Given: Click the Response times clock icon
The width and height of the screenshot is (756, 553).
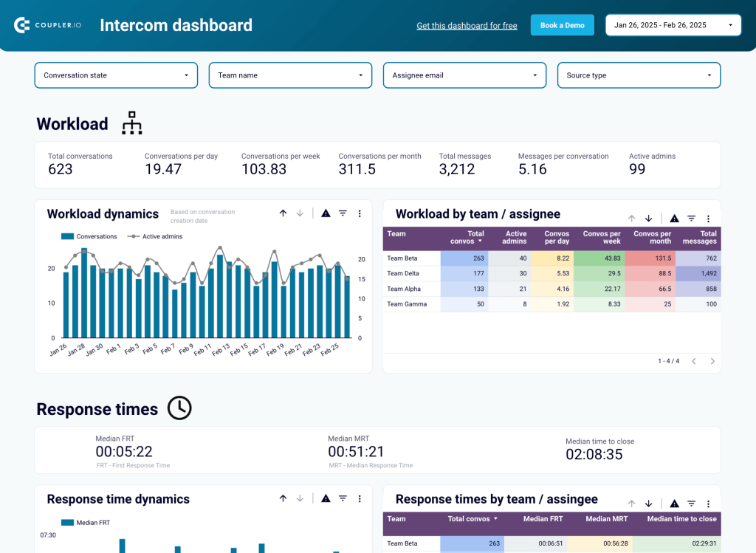Looking at the screenshot, I should (179, 408).
